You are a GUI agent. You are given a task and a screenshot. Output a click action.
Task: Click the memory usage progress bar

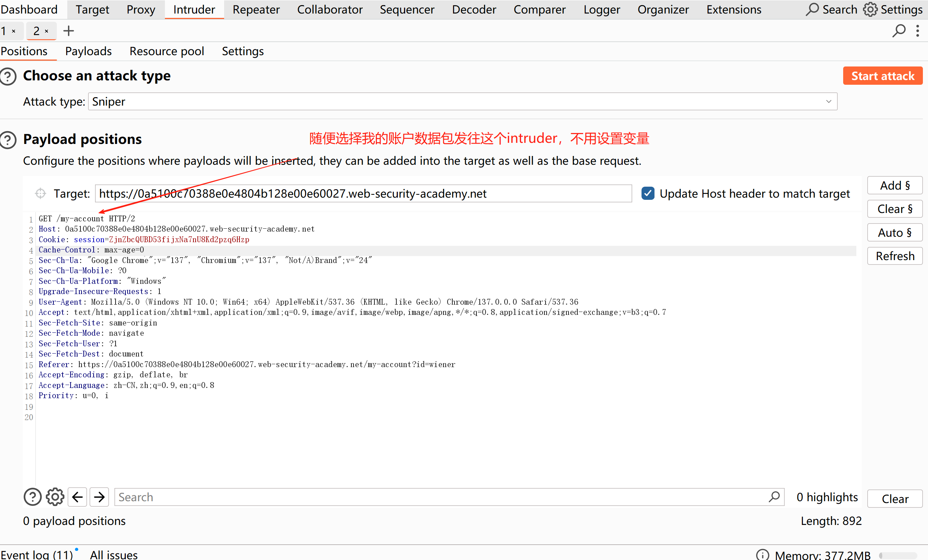(x=898, y=556)
